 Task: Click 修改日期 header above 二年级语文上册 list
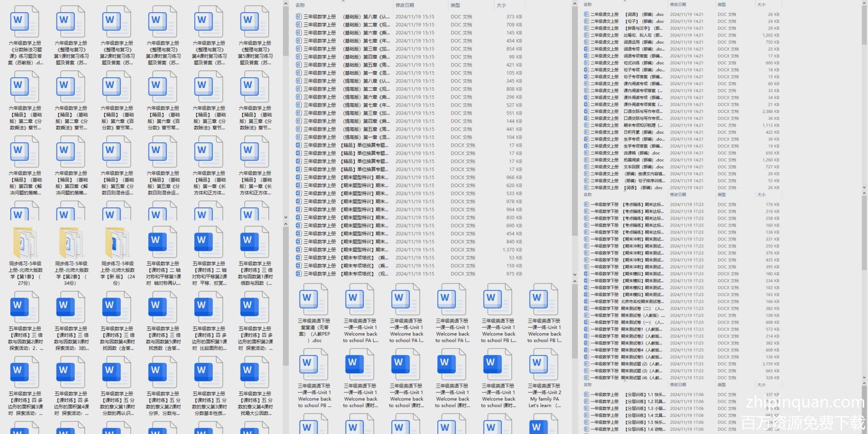click(x=678, y=4)
